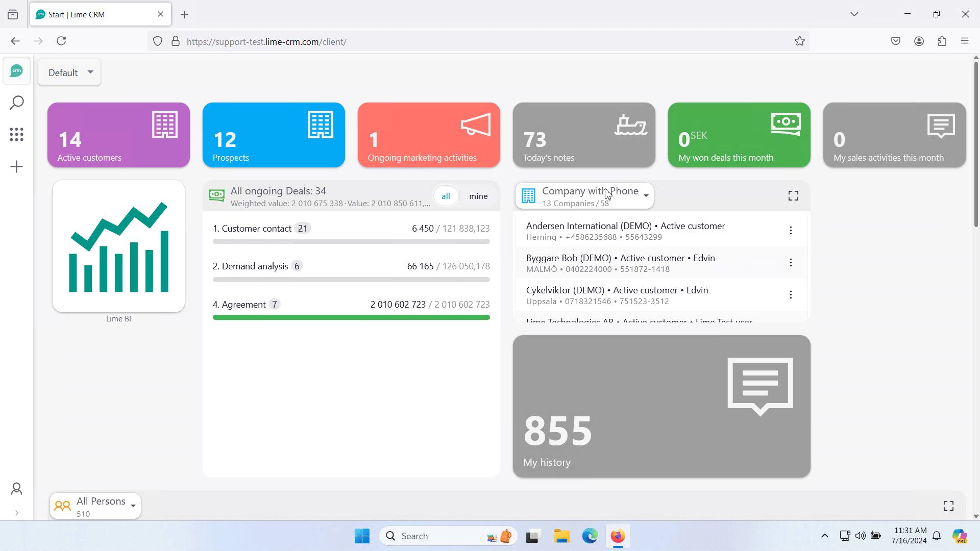The width and height of the screenshot is (980, 551).
Task: Open the Company with Phone filter dropdown
Action: point(584,196)
